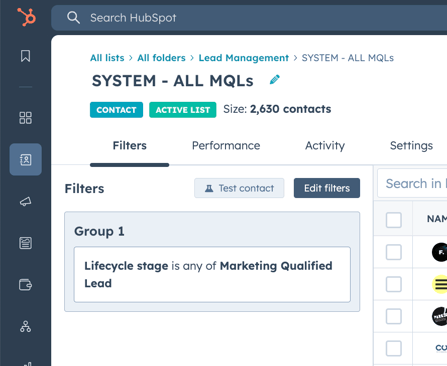Click the flask icon in Test contact
Image resolution: width=447 pixels, height=366 pixels.
point(209,188)
